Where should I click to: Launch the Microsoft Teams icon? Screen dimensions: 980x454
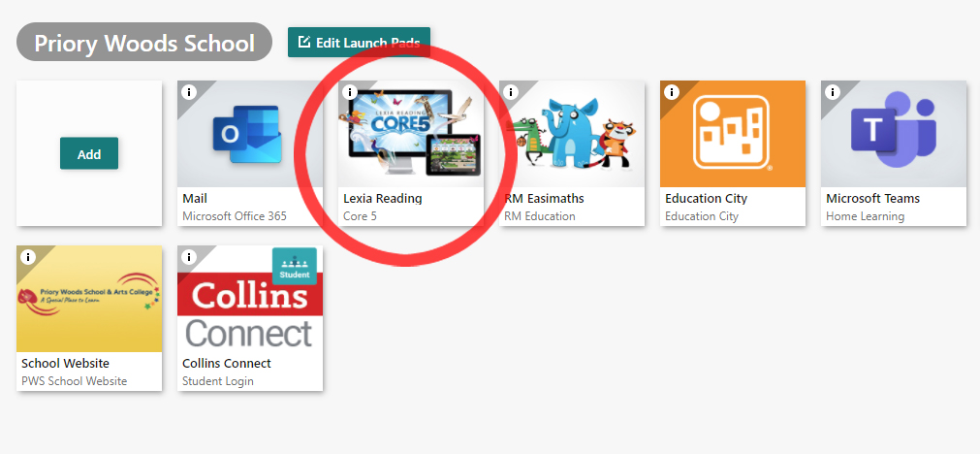click(x=894, y=134)
